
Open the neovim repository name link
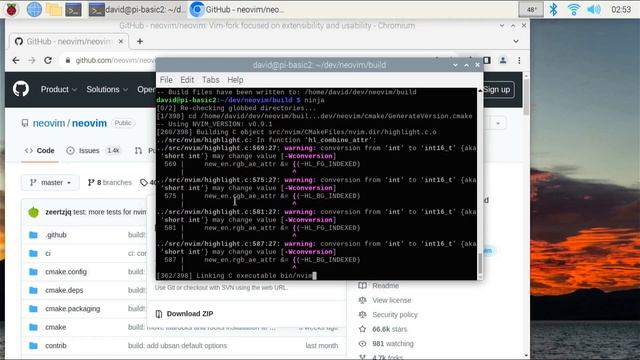tap(89, 123)
